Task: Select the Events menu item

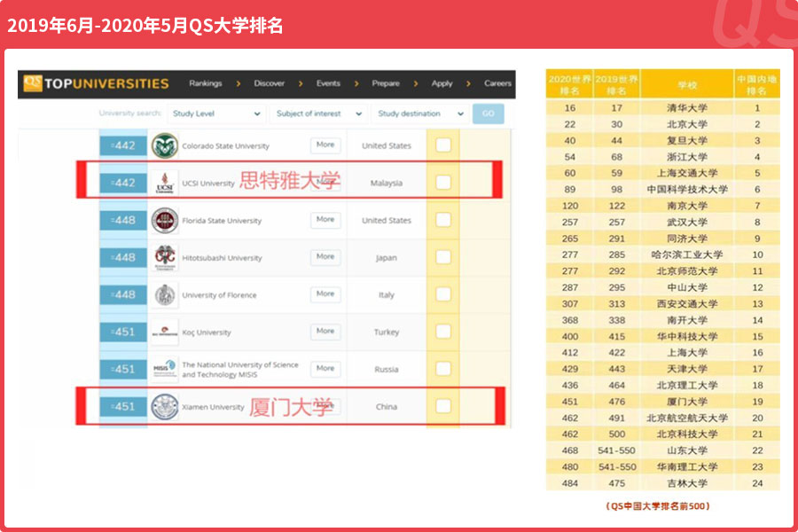Action: click(328, 83)
